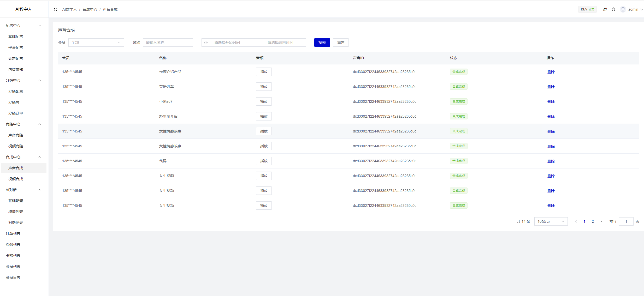Select 声音克隆 from sidebar menu
The width and height of the screenshot is (644, 296).
pyautogui.click(x=16, y=135)
